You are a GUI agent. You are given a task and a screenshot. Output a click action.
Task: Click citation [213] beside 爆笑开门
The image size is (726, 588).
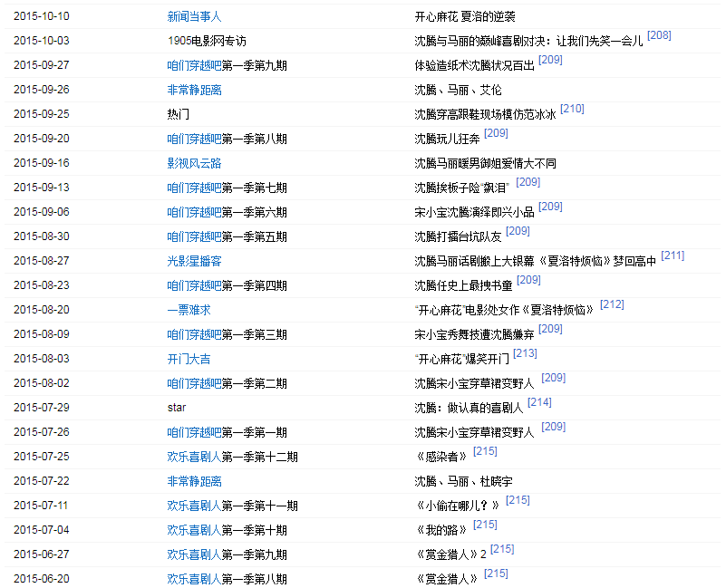(525, 353)
